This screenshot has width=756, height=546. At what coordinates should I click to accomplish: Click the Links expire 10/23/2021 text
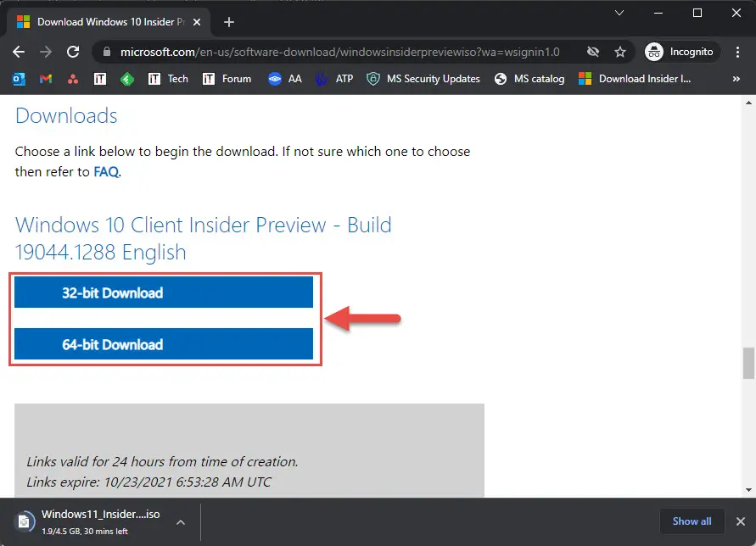(148, 482)
